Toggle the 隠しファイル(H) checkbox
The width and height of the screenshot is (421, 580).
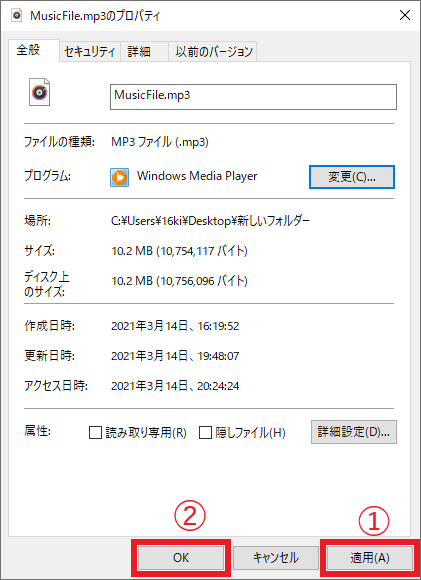(205, 432)
